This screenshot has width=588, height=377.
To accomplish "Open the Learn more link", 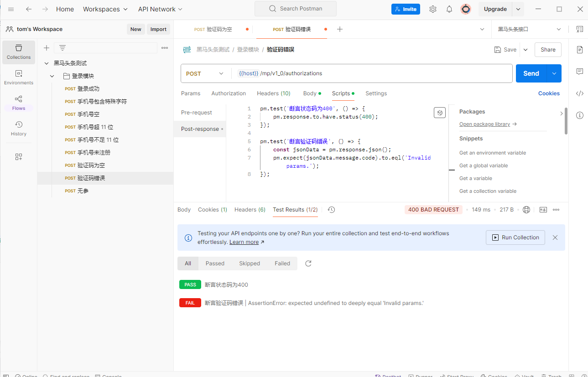I will point(244,242).
